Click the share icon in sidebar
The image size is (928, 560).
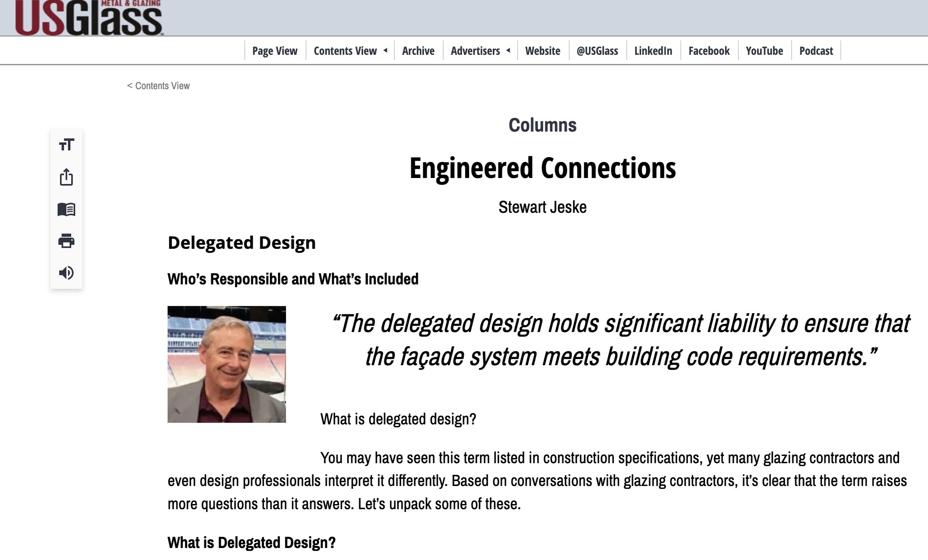click(x=66, y=177)
